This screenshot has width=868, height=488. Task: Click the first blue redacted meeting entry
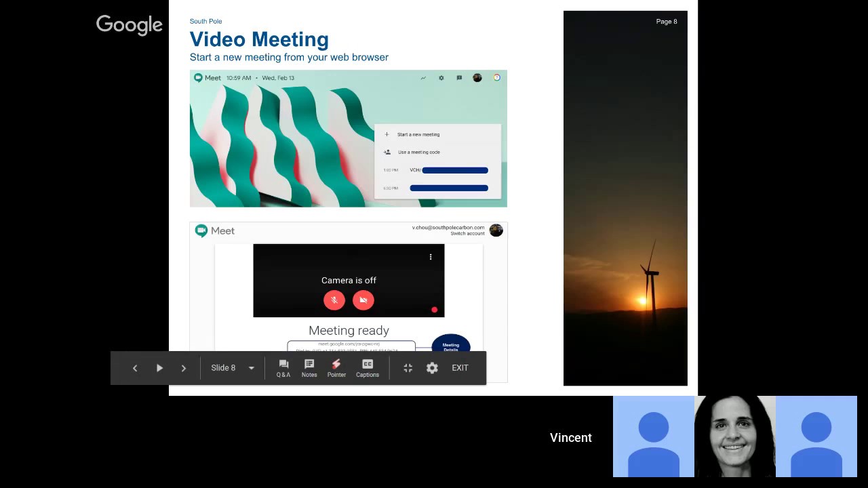pyautogui.click(x=455, y=170)
